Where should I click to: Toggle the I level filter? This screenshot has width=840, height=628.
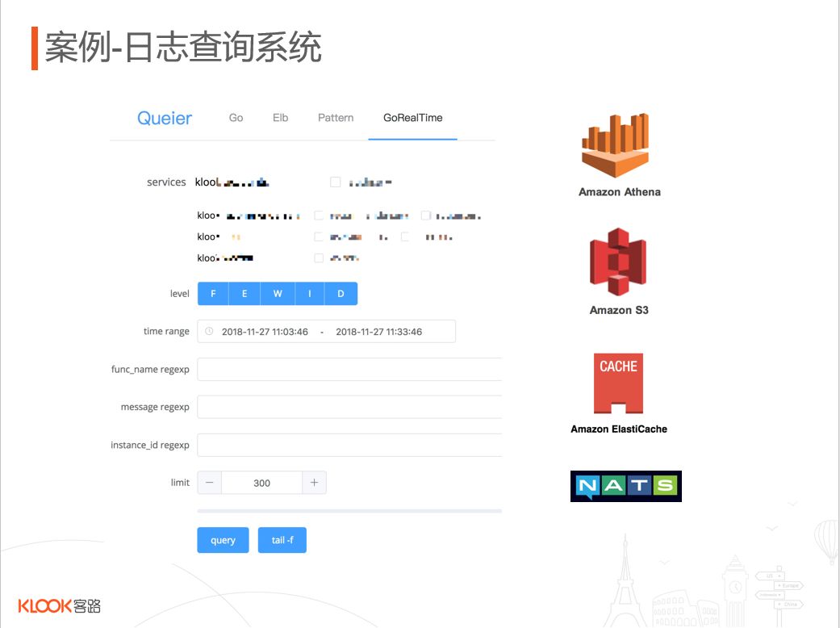tap(309, 294)
